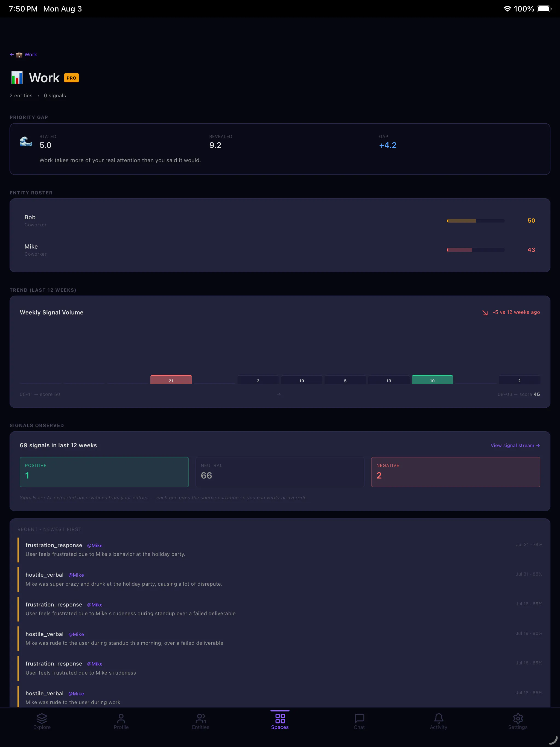Tap the small arrow below the chart
This screenshot has width=560, height=747.
click(279, 394)
